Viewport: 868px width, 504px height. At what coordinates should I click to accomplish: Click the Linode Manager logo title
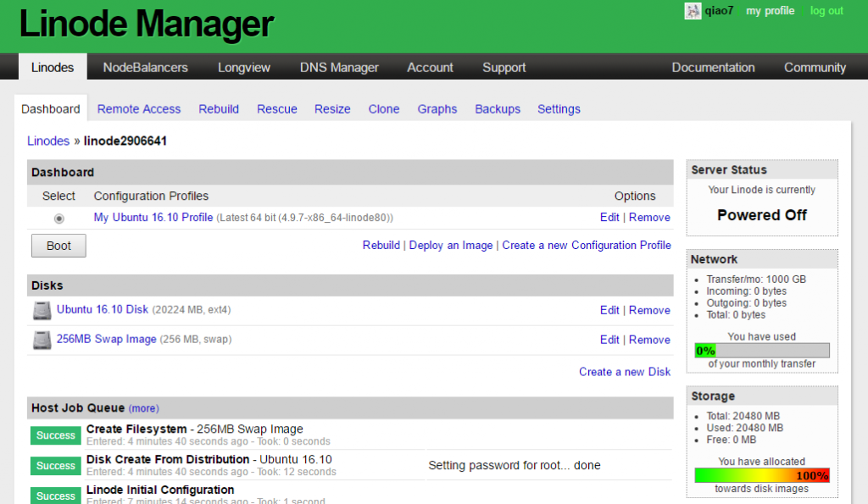pyautogui.click(x=147, y=25)
